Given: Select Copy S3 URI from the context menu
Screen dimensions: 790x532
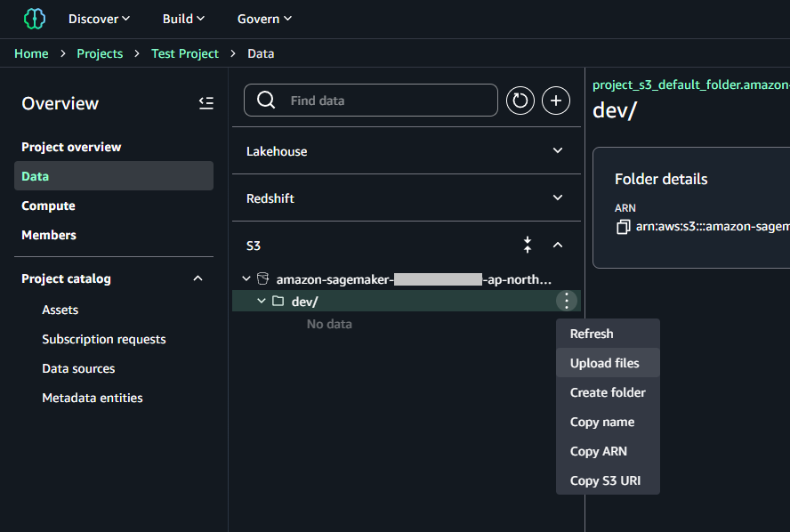Looking at the screenshot, I should [608, 480].
